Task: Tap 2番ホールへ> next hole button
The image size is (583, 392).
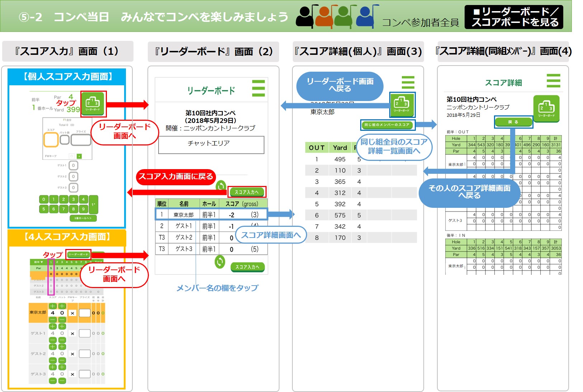Action: click(83, 218)
